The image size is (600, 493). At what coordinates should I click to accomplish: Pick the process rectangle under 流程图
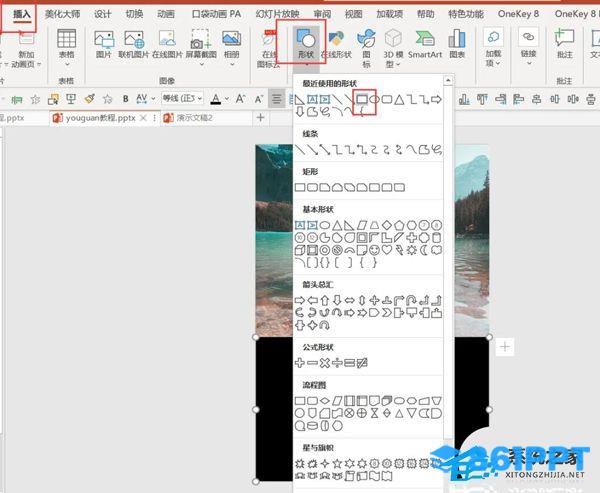tap(300, 401)
